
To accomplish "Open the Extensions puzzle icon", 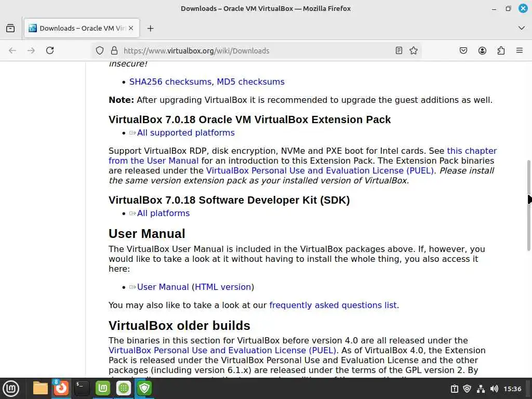I will [501, 50].
